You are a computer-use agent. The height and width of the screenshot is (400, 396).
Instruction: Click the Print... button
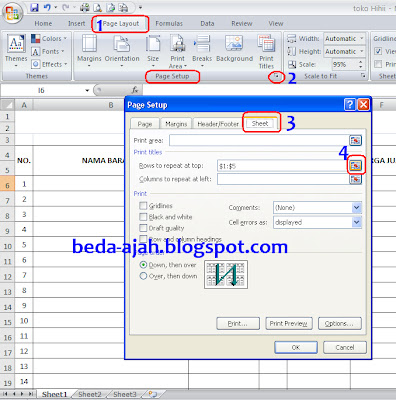(238, 323)
